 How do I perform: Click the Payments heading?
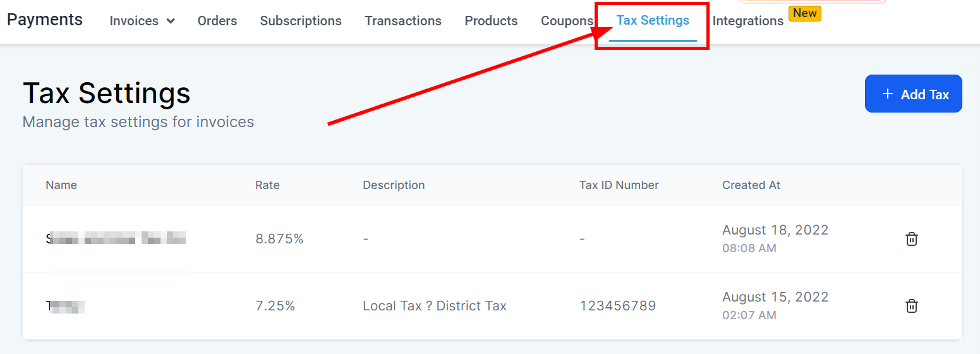(x=45, y=20)
